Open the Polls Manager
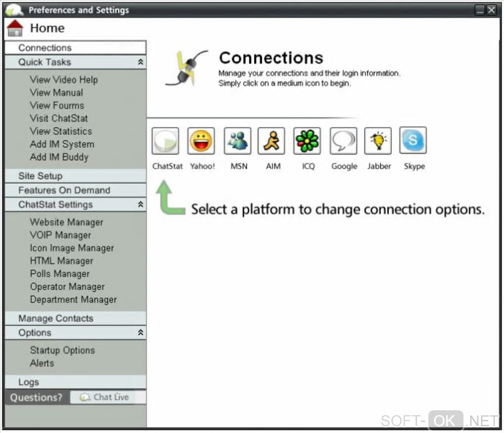The width and height of the screenshot is (504, 433). click(60, 274)
